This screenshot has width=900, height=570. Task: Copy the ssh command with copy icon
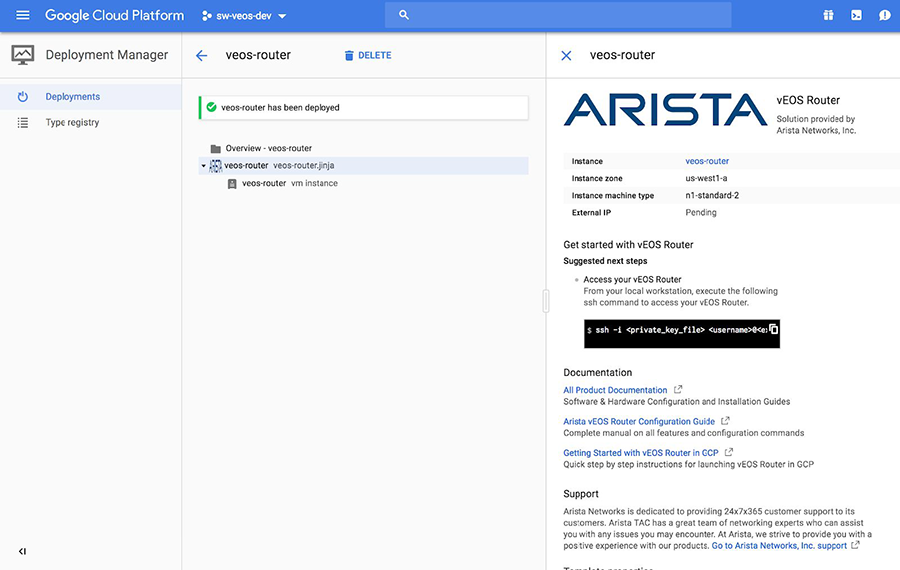(x=773, y=328)
